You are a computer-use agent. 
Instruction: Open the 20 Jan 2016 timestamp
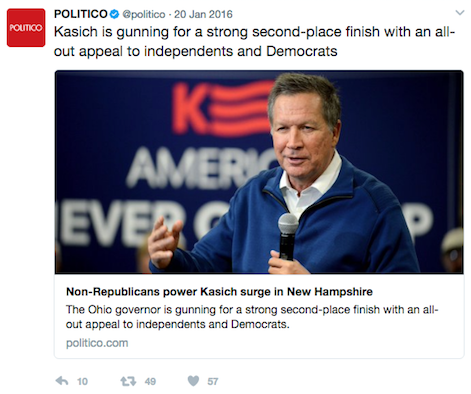pos(203,14)
